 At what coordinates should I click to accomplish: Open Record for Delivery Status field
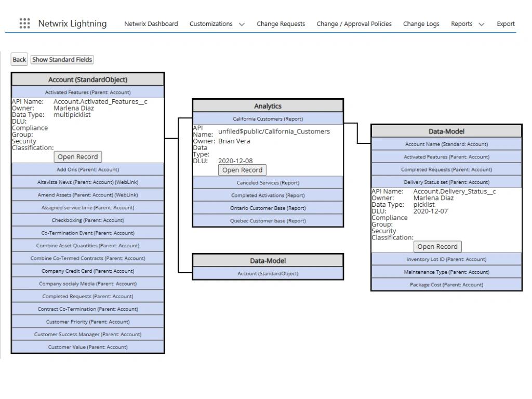coord(437,246)
